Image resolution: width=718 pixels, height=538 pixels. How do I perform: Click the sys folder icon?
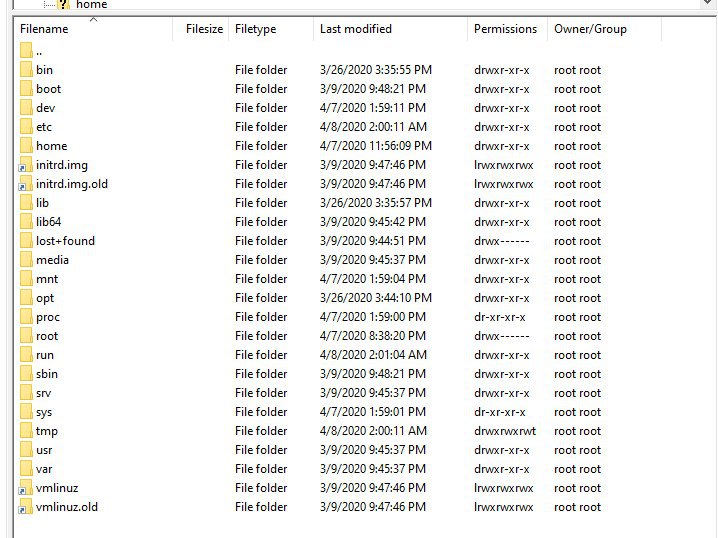tap(26, 412)
